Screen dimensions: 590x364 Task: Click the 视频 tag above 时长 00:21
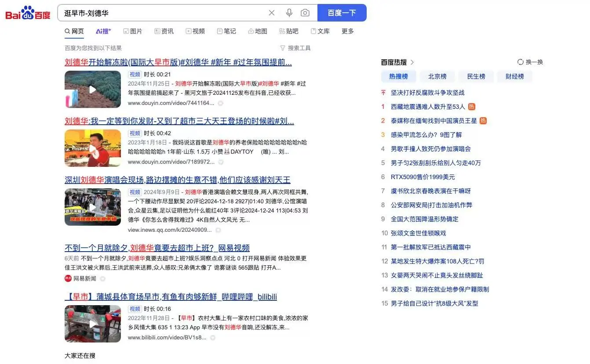(x=135, y=75)
